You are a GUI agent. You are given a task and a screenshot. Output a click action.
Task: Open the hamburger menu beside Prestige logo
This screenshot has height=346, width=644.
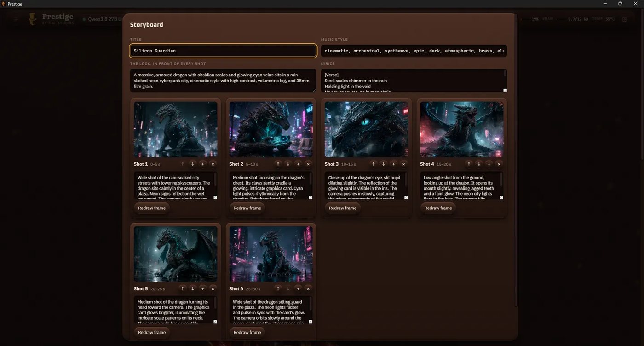coord(16,19)
